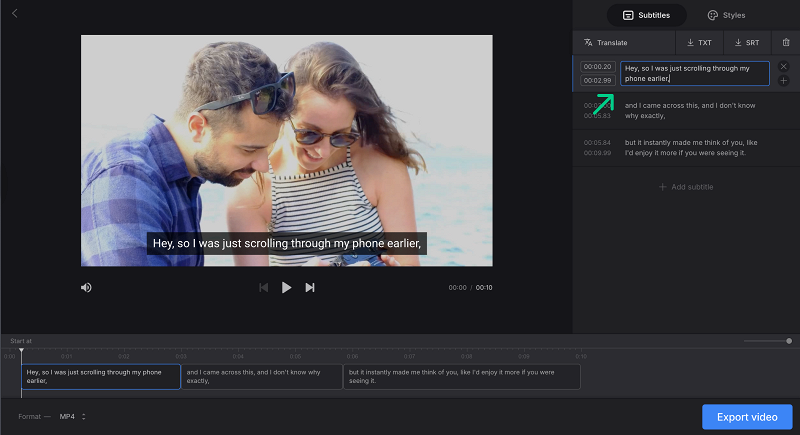Delete all subtitles with trash icon
The image size is (800, 435).
(786, 43)
